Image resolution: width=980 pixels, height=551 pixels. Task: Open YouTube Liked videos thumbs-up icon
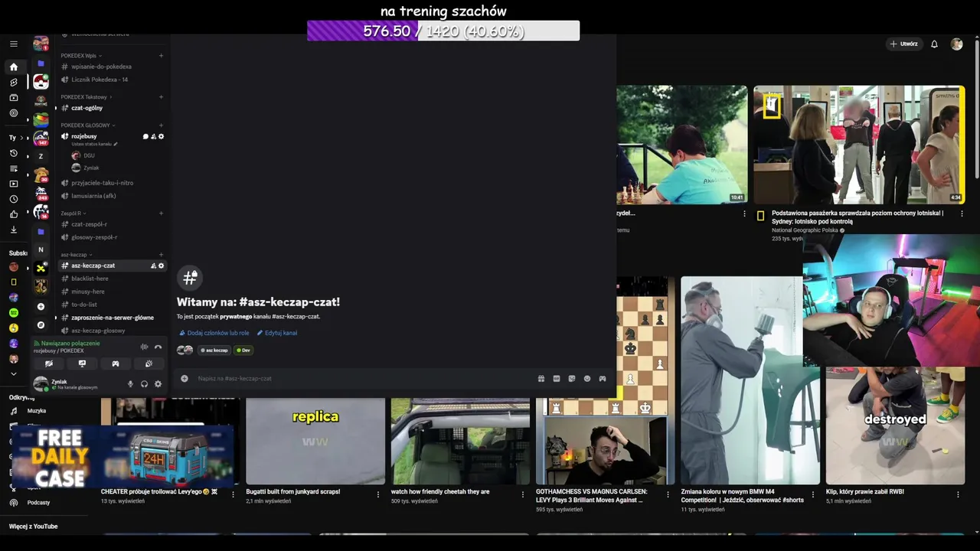click(13, 214)
